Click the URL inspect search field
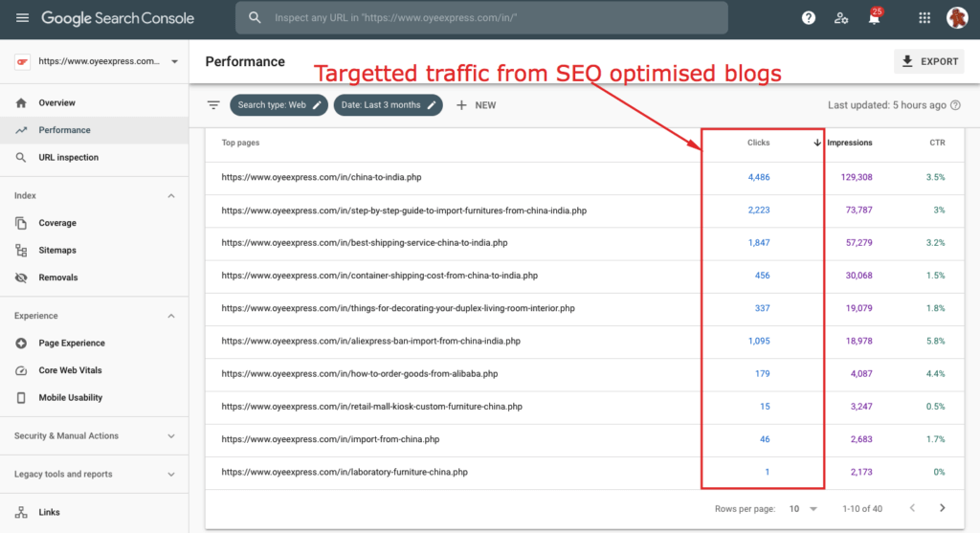 [488, 18]
